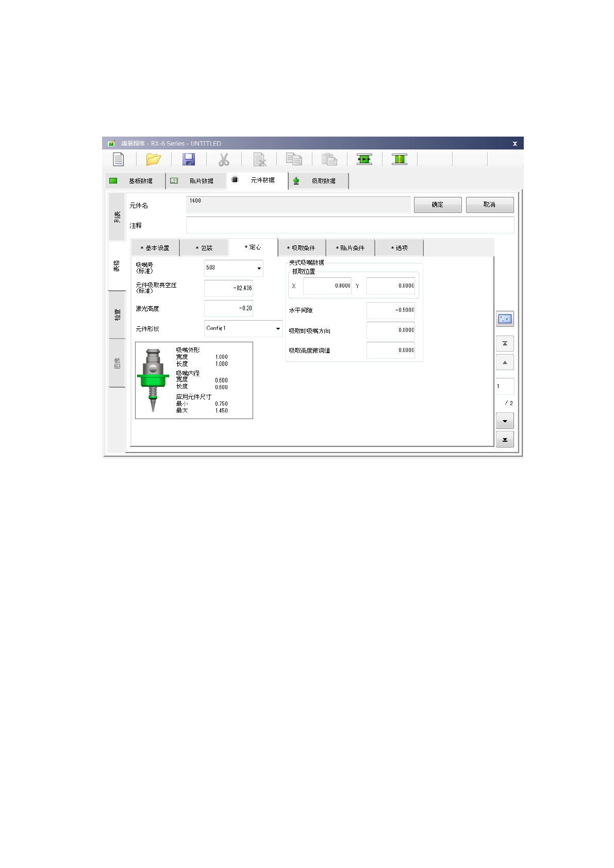
Task: Open the 吸取数据 tab
Action: pyautogui.click(x=319, y=181)
